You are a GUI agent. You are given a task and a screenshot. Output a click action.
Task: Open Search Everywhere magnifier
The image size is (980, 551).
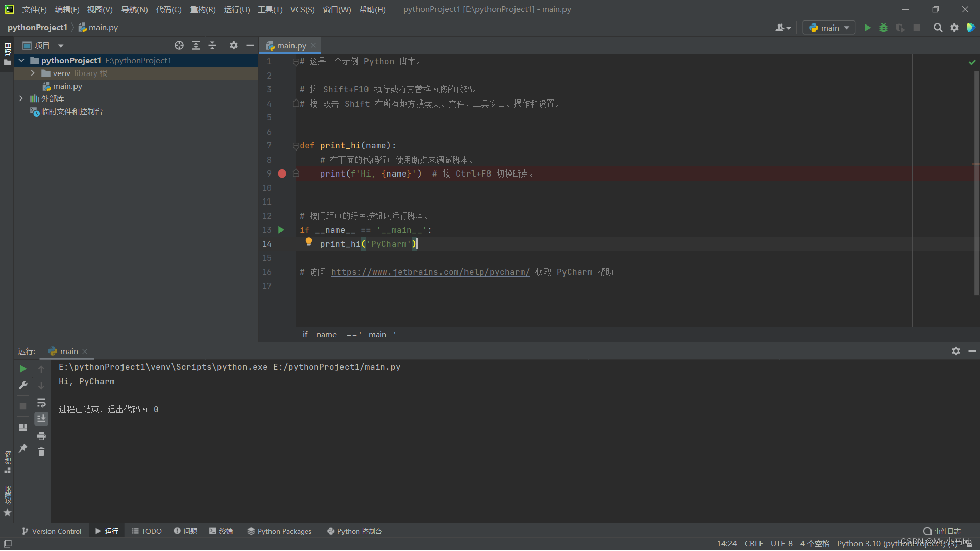click(938, 28)
